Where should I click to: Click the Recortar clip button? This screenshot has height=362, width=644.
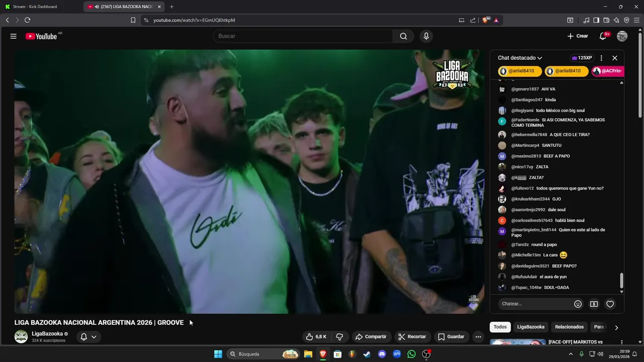(412, 337)
